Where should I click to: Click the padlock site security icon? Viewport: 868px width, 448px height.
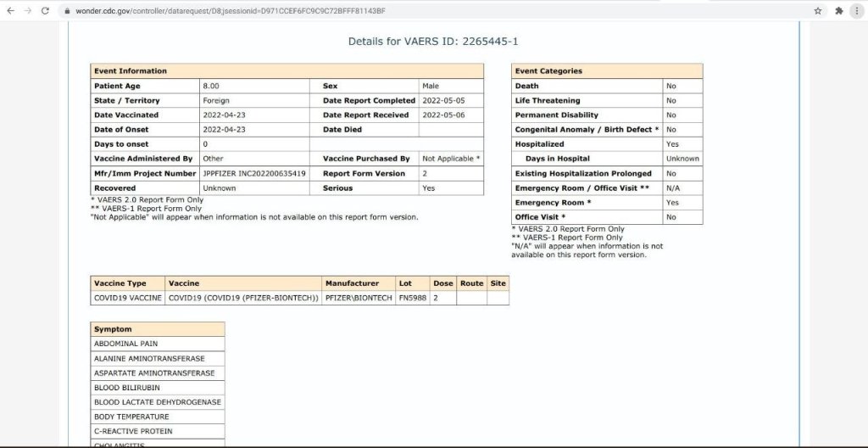click(x=67, y=11)
